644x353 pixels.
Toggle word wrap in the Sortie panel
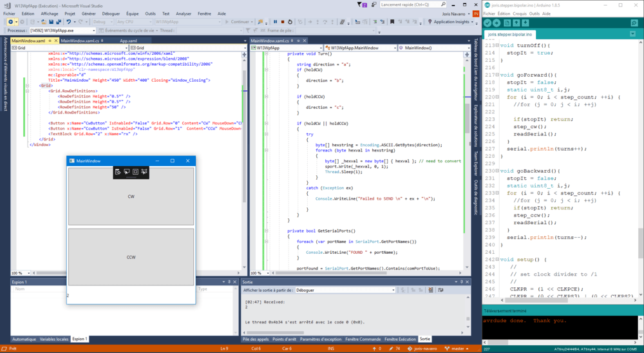tap(439, 290)
